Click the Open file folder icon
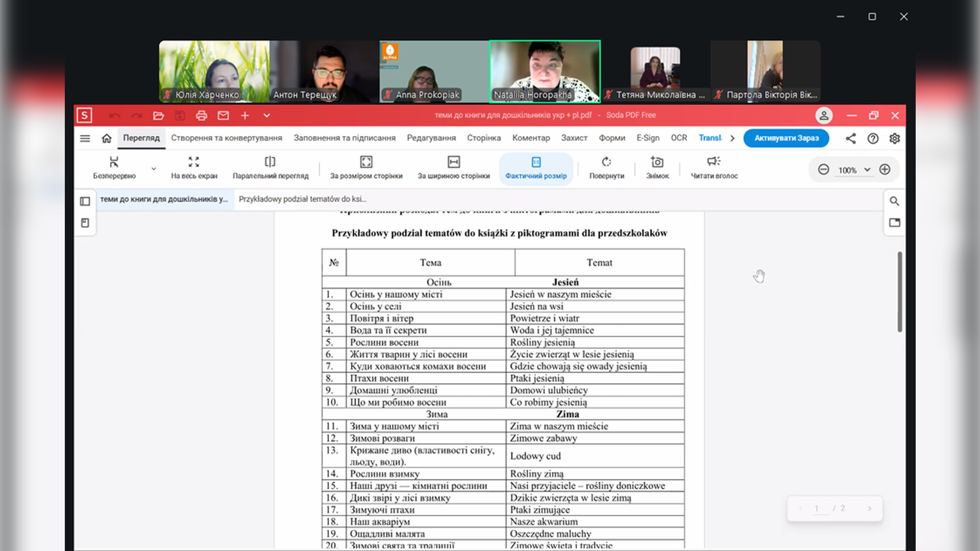Screen dimensions: 980x551 (x=158, y=116)
